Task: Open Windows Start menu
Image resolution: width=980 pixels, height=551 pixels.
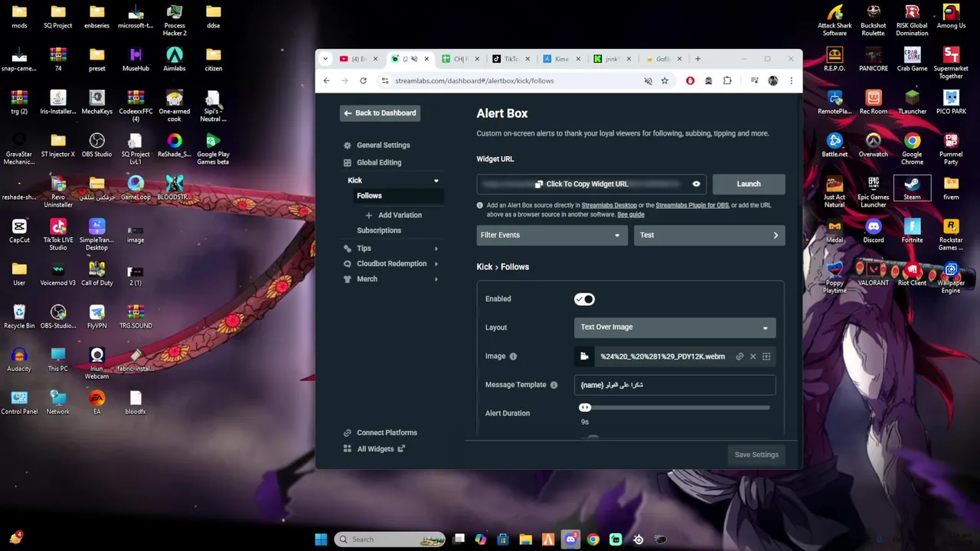Action: [321, 540]
